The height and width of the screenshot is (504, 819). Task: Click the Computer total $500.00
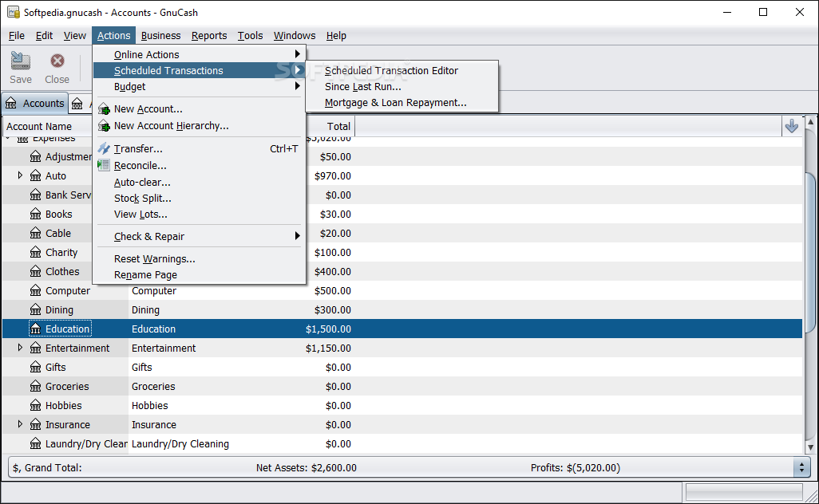(x=333, y=290)
